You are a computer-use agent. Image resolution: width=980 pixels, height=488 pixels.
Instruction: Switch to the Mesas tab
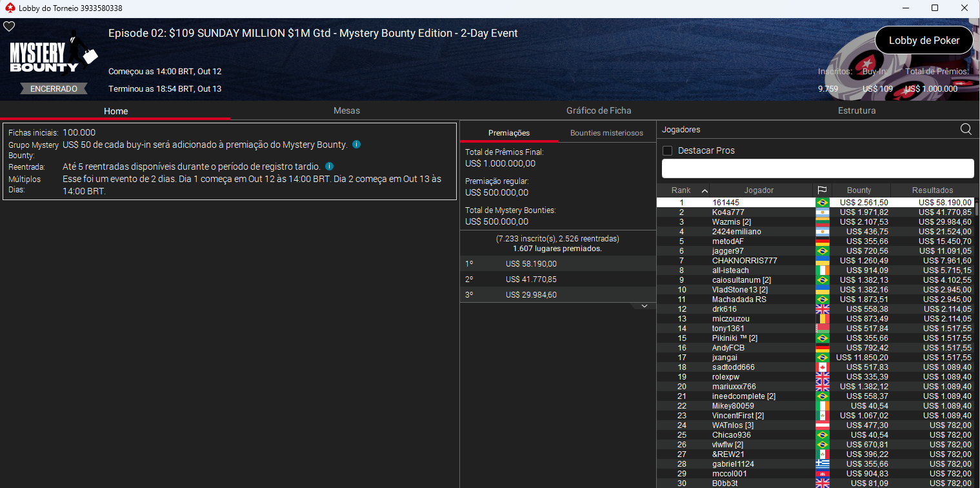tap(346, 111)
